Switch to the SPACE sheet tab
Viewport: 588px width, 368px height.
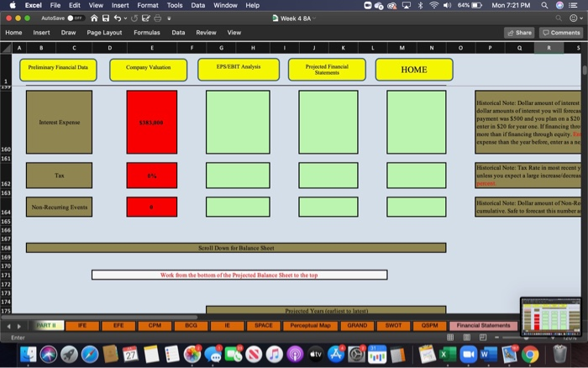264,326
